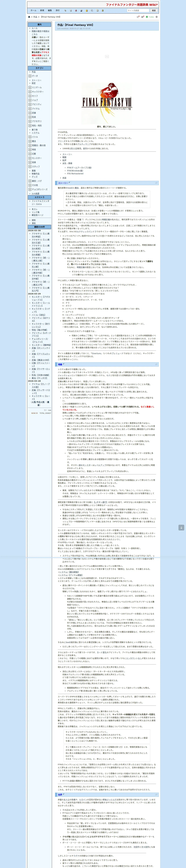Image resolution: width=186 pixels, height=868 pixels.
Task: Open the 2ch用語 sidebar link
Action: pyautogui.click(x=35, y=194)
